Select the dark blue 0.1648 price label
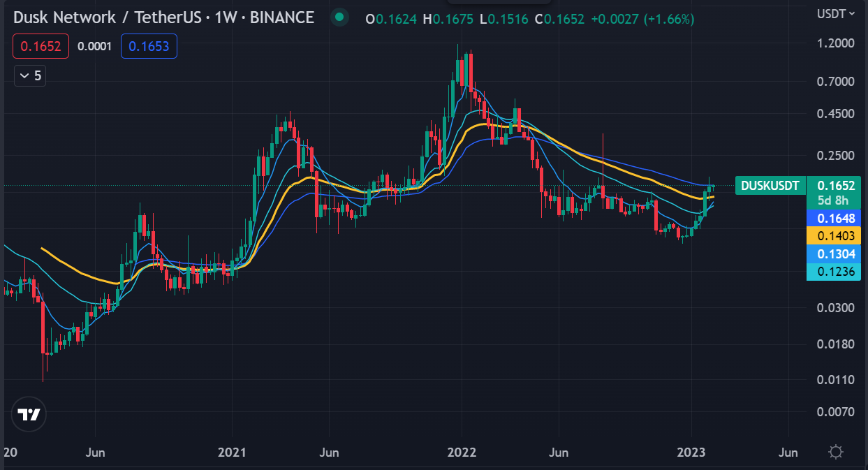 [x=835, y=218]
